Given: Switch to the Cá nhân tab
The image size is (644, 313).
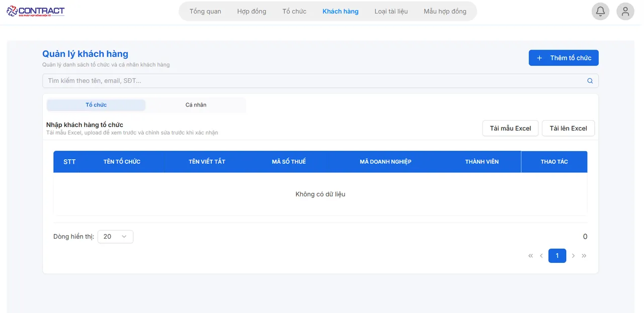Looking at the screenshot, I should (196, 105).
